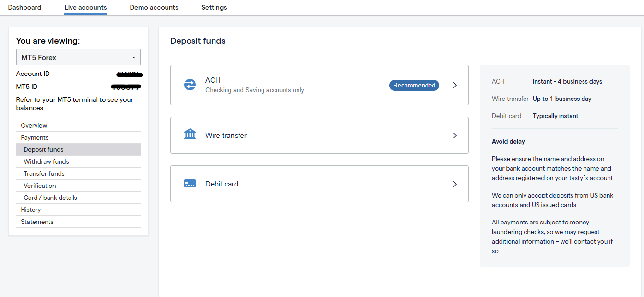
Task: Select the Live accounts tab
Action: (x=85, y=7)
